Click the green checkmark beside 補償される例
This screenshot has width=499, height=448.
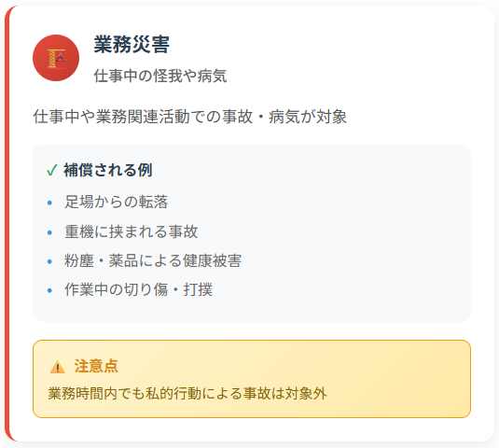click(51, 170)
